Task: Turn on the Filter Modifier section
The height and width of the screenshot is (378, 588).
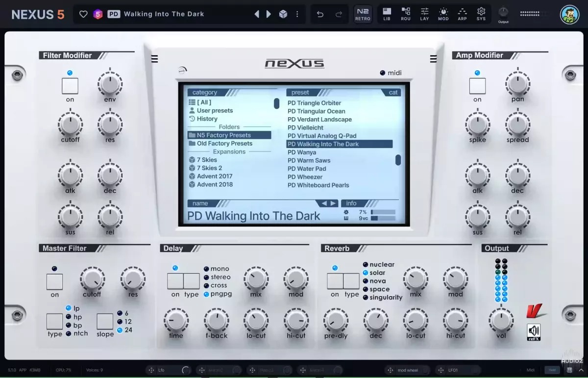Action: click(x=70, y=86)
